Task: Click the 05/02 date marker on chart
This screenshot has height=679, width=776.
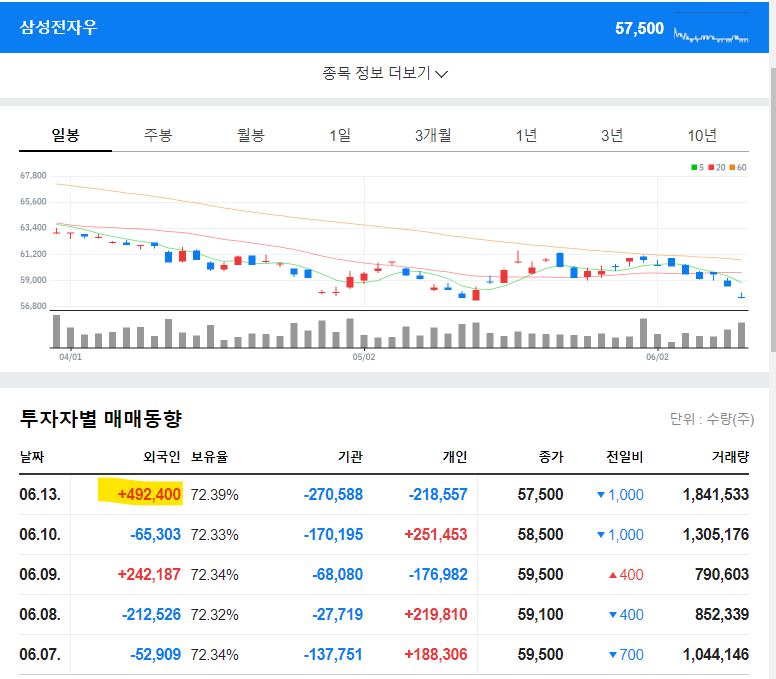Action: (x=364, y=357)
